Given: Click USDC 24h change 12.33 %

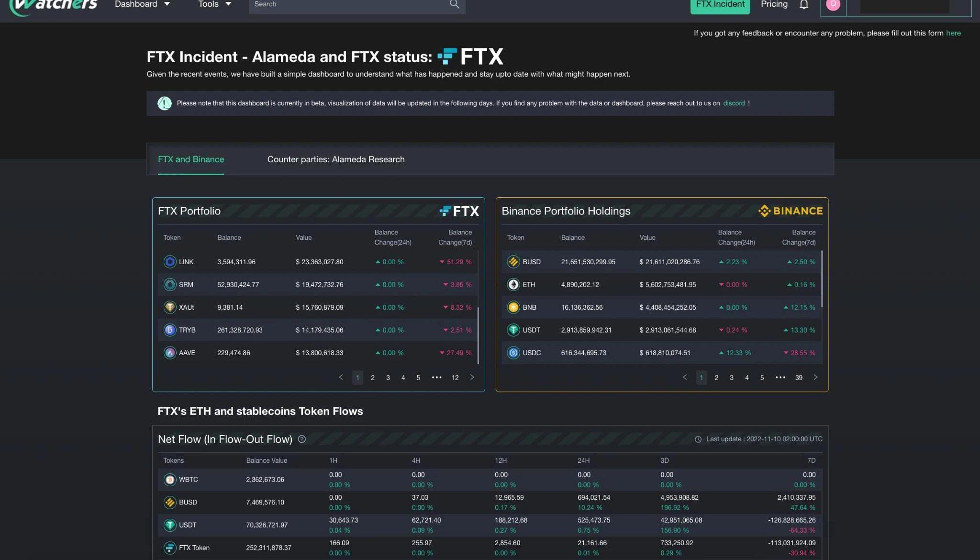Looking at the screenshot, I should pos(735,353).
